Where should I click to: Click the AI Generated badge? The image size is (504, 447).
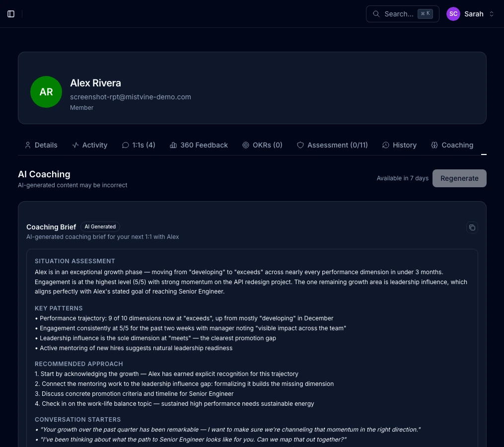point(100,226)
